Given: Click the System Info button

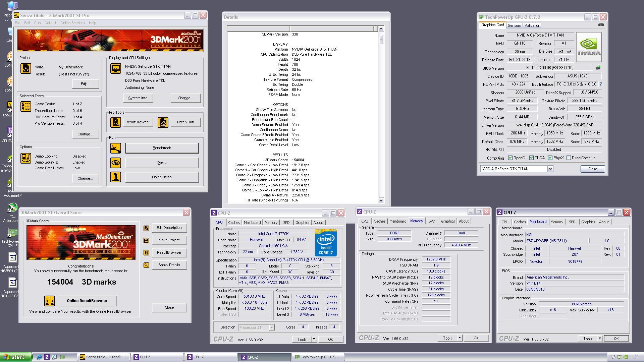Looking at the screenshot, I should 138,98.
